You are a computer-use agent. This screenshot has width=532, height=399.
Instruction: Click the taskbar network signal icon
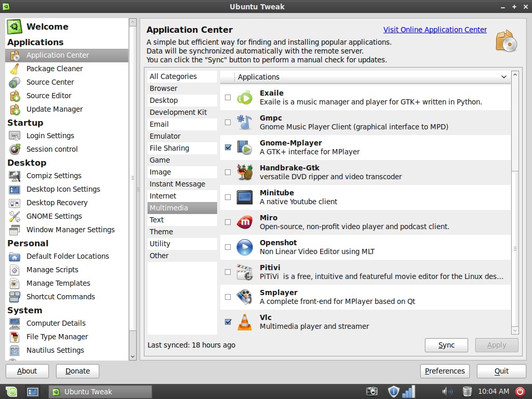[x=408, y=392]
